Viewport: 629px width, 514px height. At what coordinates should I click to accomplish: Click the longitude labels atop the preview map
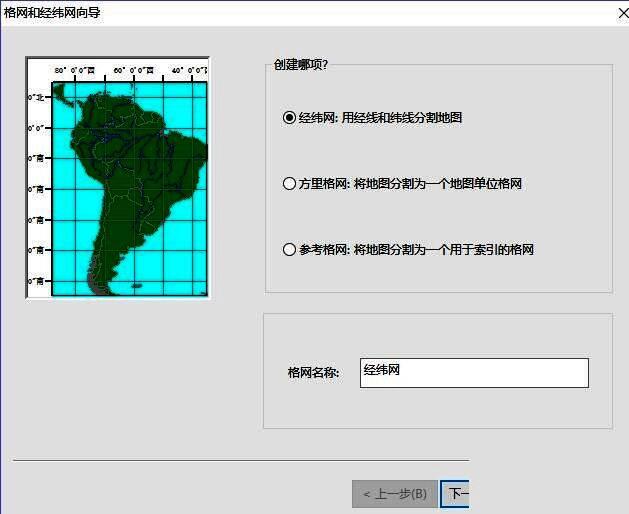pyautogui.click(x=130, y=70)
